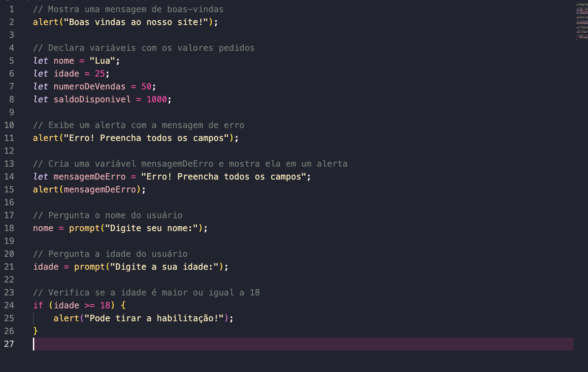Click the if keyword on line 24
Screen dimensions: 588x372
tap(38, 305)
